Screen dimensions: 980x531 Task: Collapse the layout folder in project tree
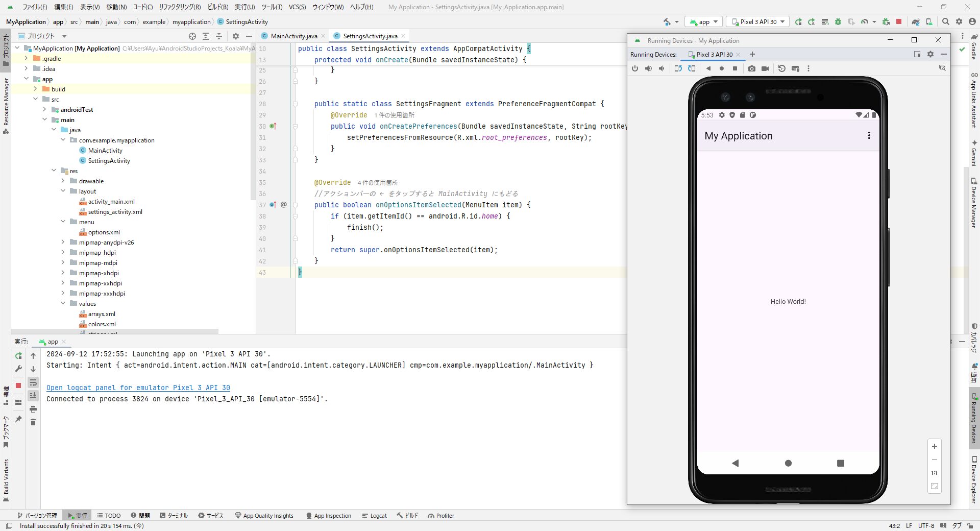click(63, 191)
